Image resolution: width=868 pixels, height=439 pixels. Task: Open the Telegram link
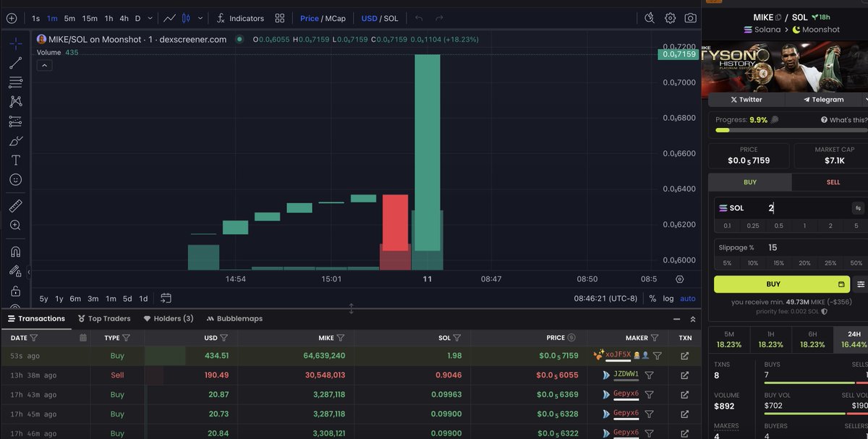[825, 100]
